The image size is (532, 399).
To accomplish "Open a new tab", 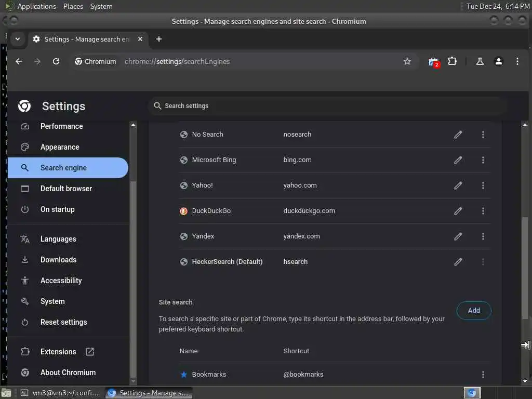I will click(x=159, y=39).
